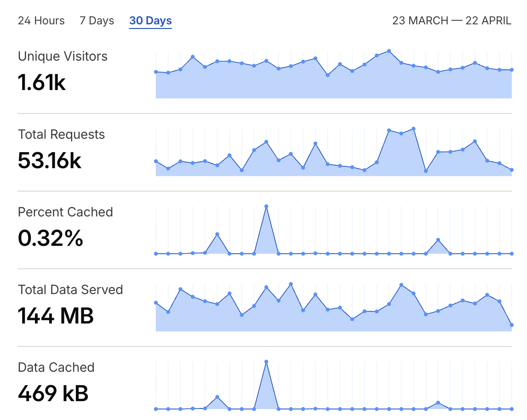This screenshot has width=527, height=420.
Task: Click the first data point in Unique Visitors chart
Action: click(156, 72)
